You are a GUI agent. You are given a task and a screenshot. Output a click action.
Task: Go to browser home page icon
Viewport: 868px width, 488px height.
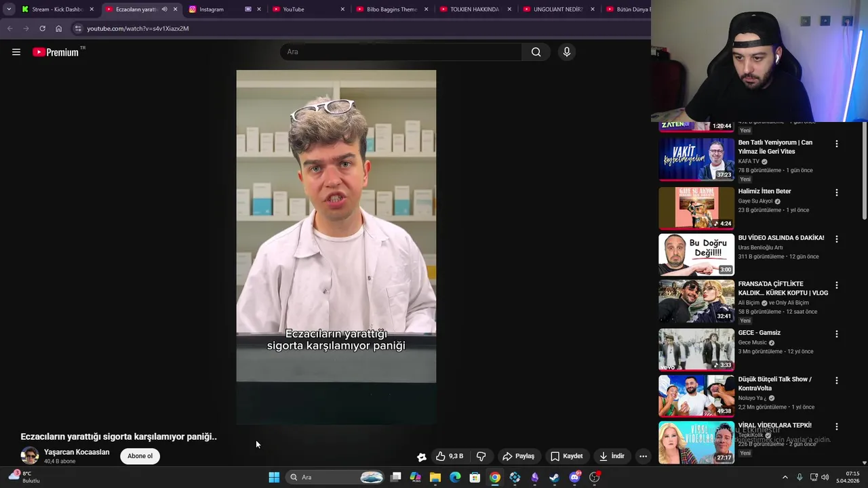[x=58, y=28]
